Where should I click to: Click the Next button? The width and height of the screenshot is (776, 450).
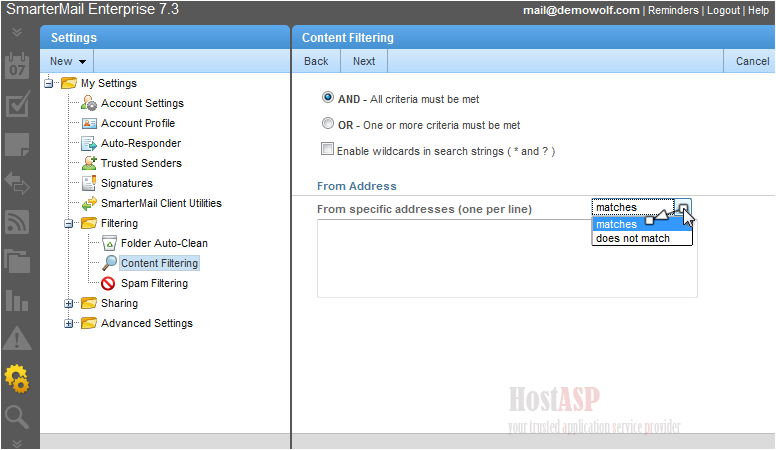(x=364, y=61)
